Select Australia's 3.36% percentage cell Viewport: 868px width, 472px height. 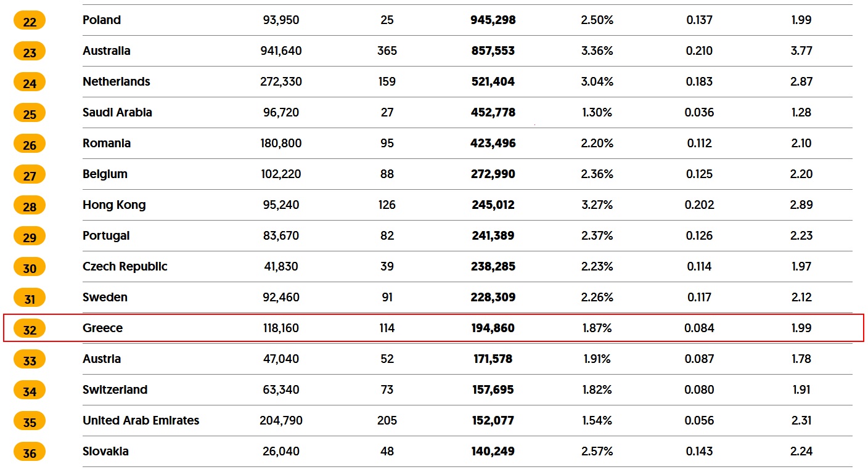(597, 51)
